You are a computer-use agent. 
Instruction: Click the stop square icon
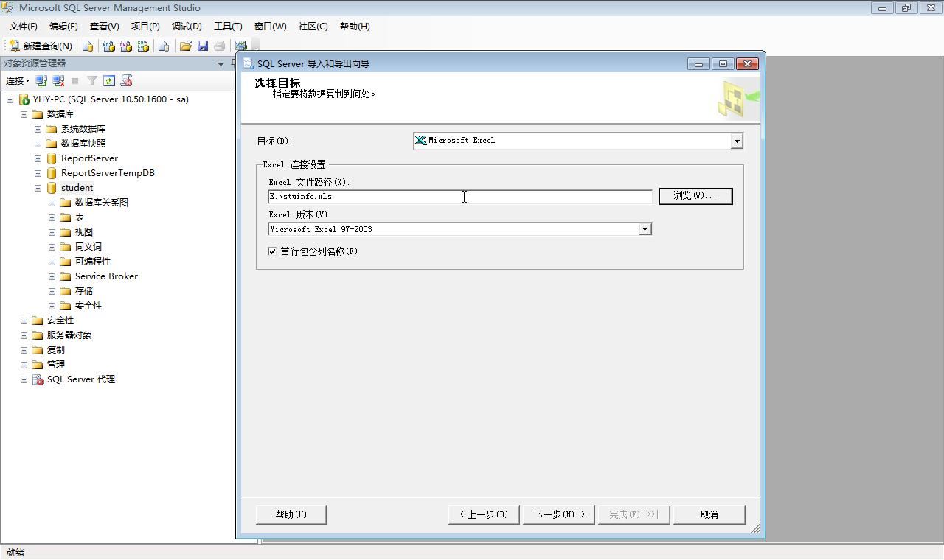point(74,81)
